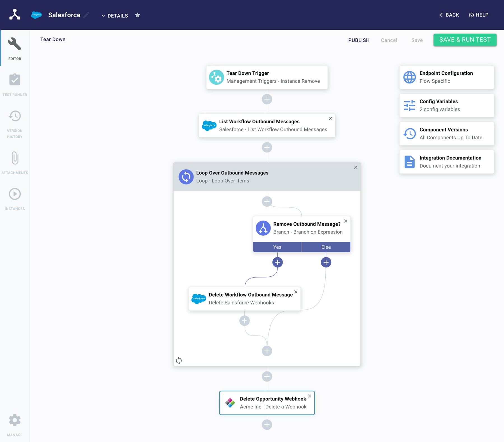Click the Endpoint Configuration globe icon
Viewport: 504px width, 442px height.
click(409, 77)
